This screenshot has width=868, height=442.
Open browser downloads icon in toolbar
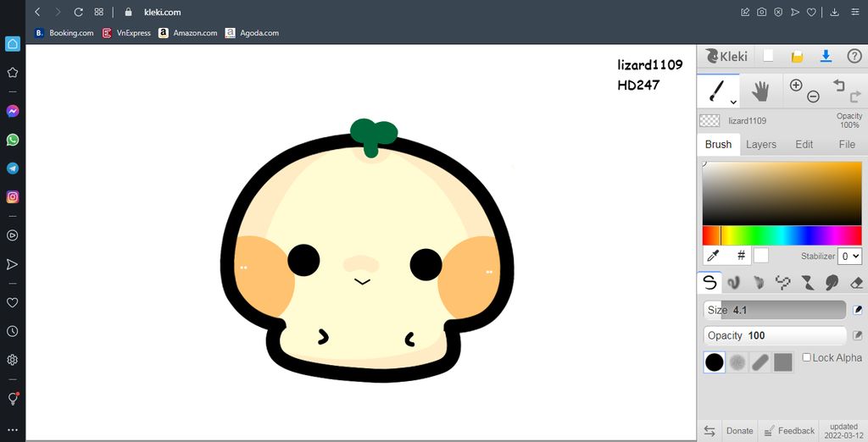[835, 12]
